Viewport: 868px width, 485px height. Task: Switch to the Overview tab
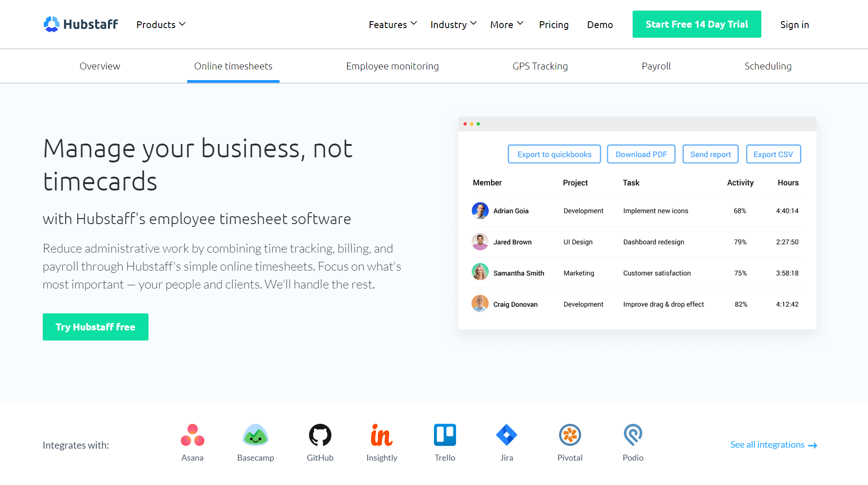click(100, 66)
